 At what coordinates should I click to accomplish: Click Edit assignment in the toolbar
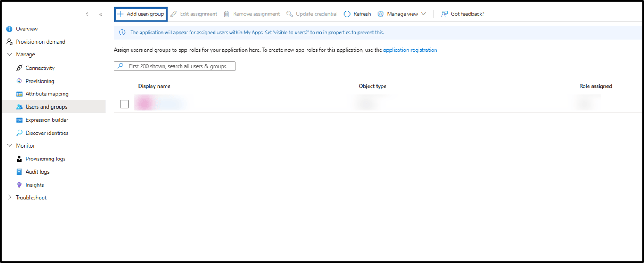(x=194, y=14)
